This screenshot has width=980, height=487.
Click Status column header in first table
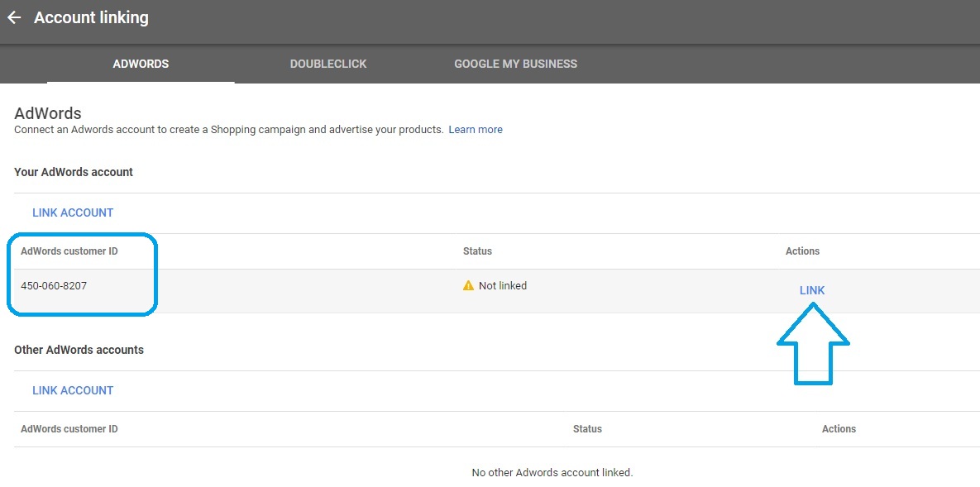477,251
